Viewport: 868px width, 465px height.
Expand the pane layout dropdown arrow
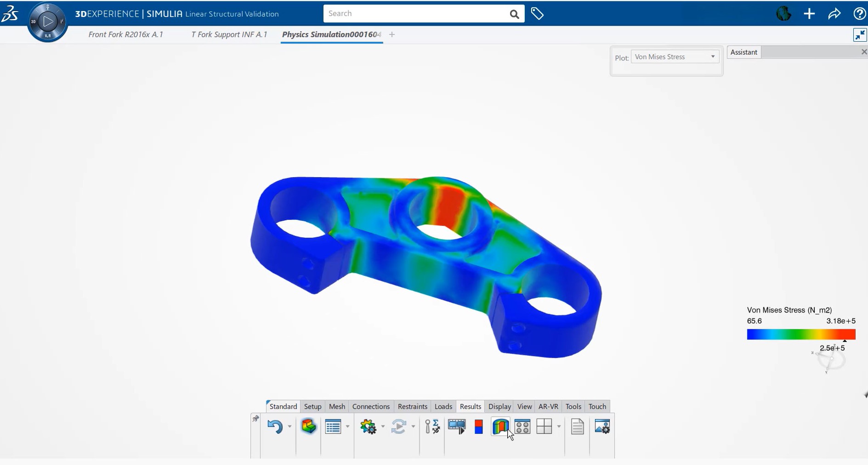tap(559, 426)
